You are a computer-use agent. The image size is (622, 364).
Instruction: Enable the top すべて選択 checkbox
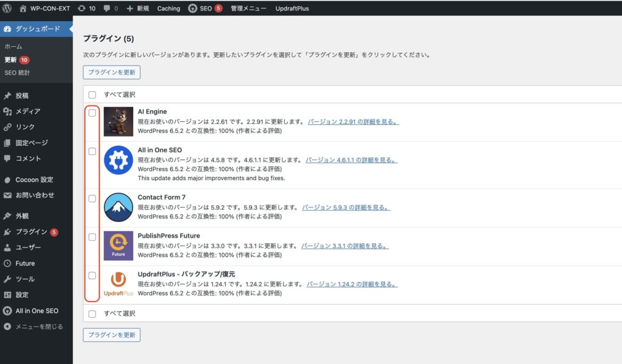point(92,95)
